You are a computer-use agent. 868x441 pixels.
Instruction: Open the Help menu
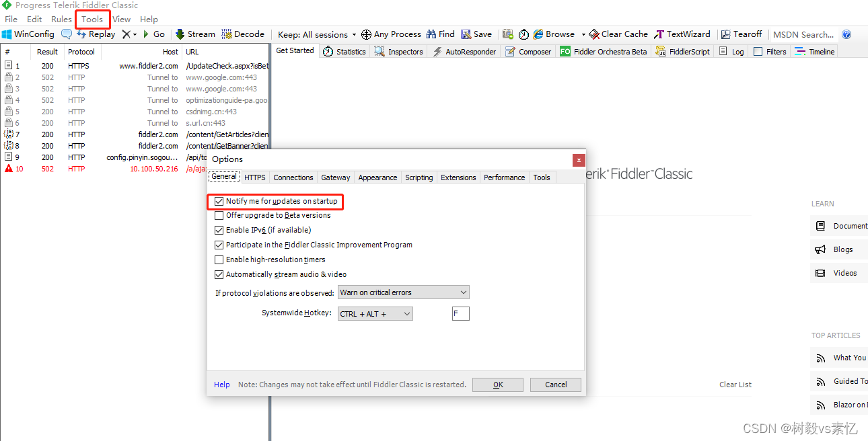149,19
